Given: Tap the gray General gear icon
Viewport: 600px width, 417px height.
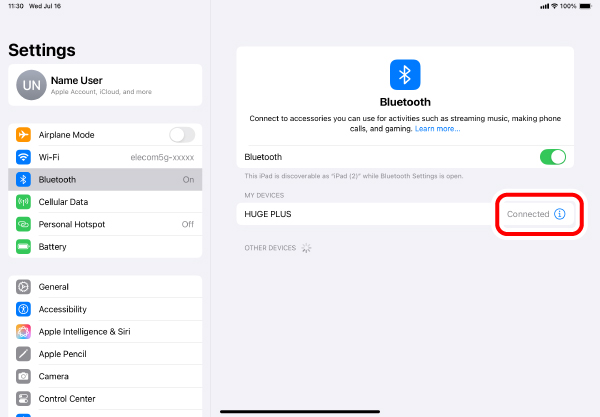Looking at the screenshot, I should coord(23,287).
